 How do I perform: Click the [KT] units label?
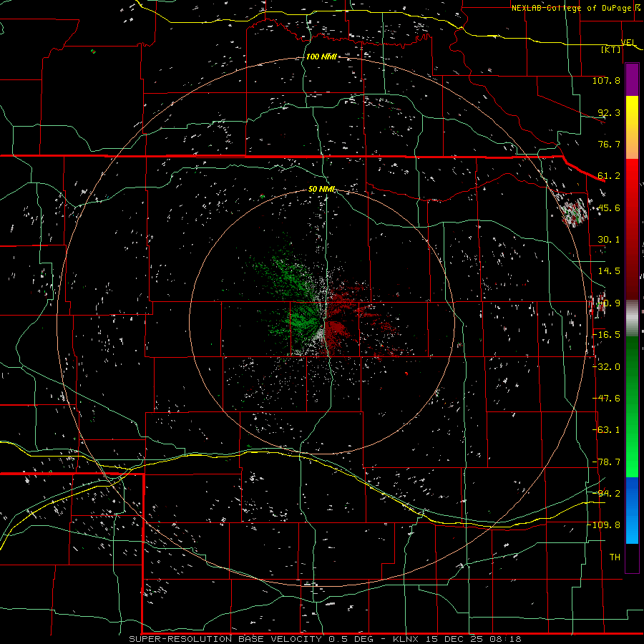pos(611,49)
